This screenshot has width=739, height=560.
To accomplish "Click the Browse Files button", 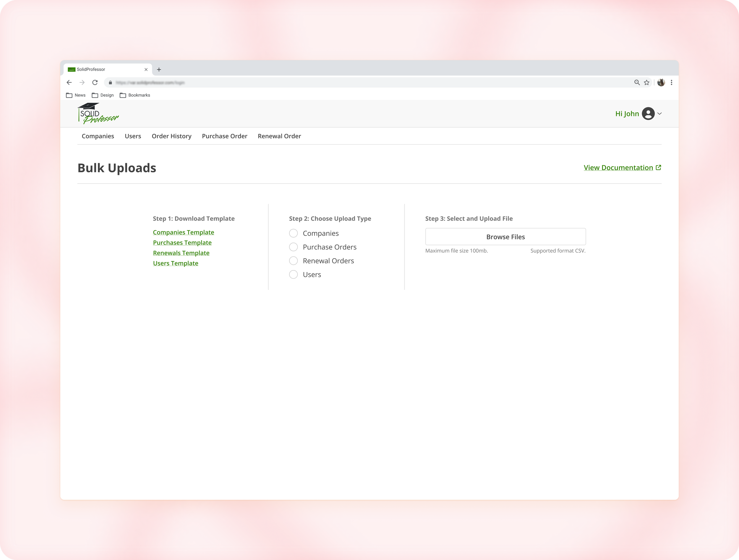I will pyautogui.click(x=505, y=237).
